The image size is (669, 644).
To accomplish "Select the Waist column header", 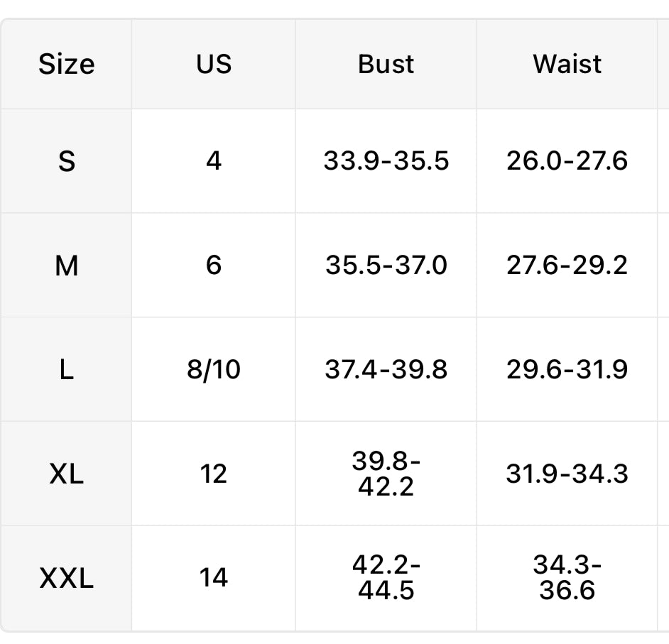I will click(x=567, y=64).
